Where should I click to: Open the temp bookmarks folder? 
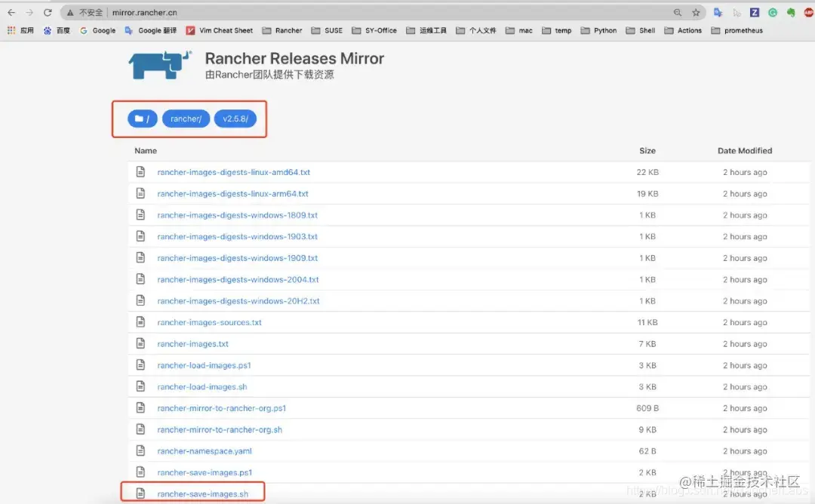tap(557, 31)
